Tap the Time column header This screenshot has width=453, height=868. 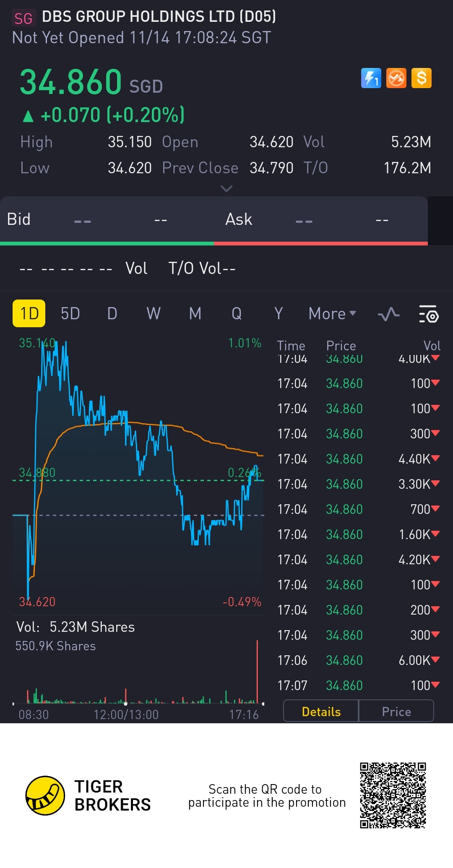(291, 346)
